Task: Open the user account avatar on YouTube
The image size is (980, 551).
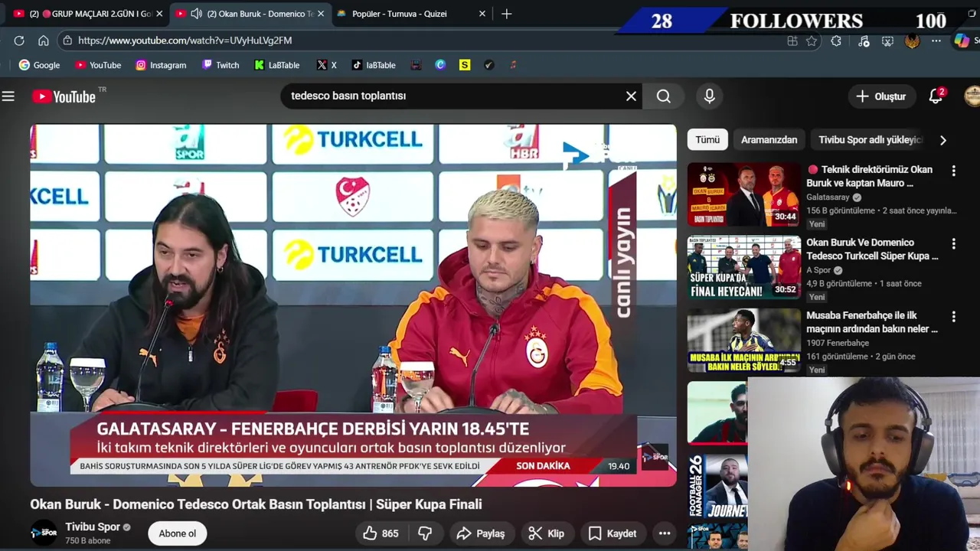Action: pos(972,96)
